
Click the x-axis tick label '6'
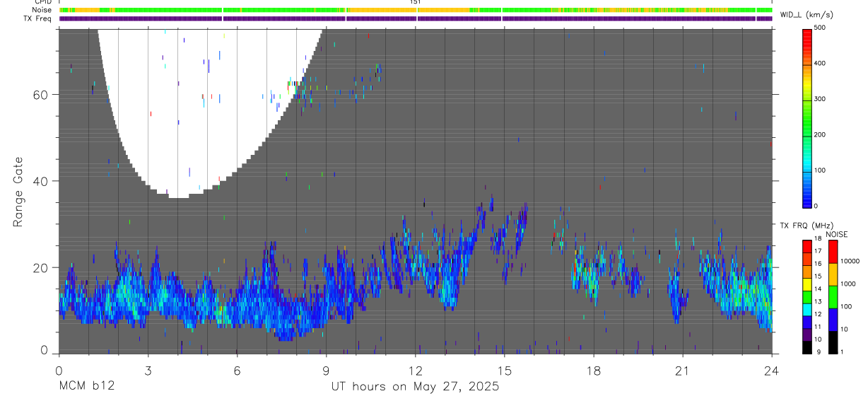click(x=237, y=371)
